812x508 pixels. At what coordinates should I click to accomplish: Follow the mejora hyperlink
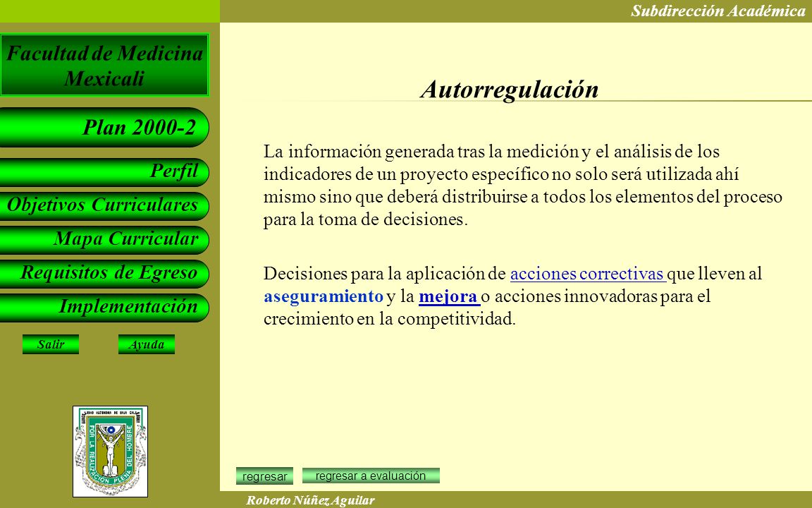pos(449,296)
